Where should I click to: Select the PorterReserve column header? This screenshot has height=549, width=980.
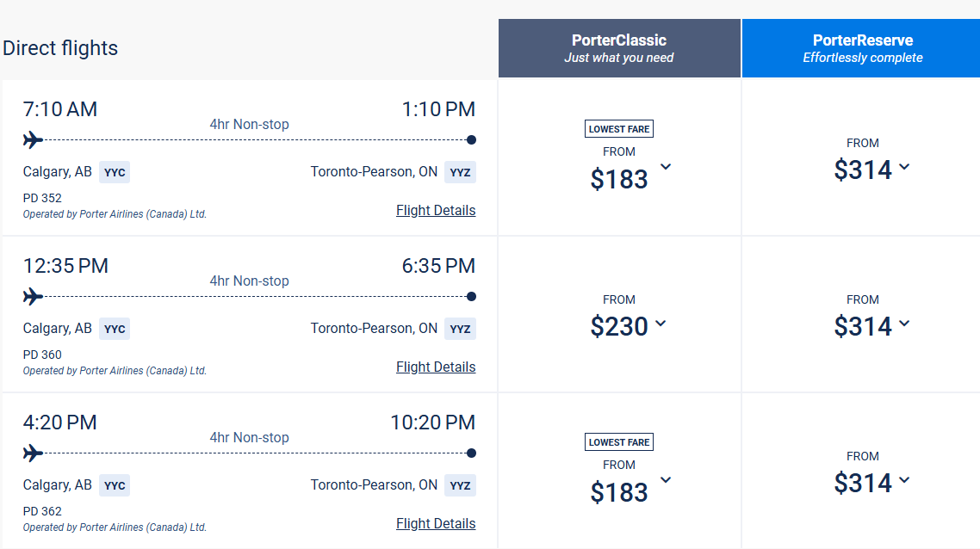[x=862, y=48]
